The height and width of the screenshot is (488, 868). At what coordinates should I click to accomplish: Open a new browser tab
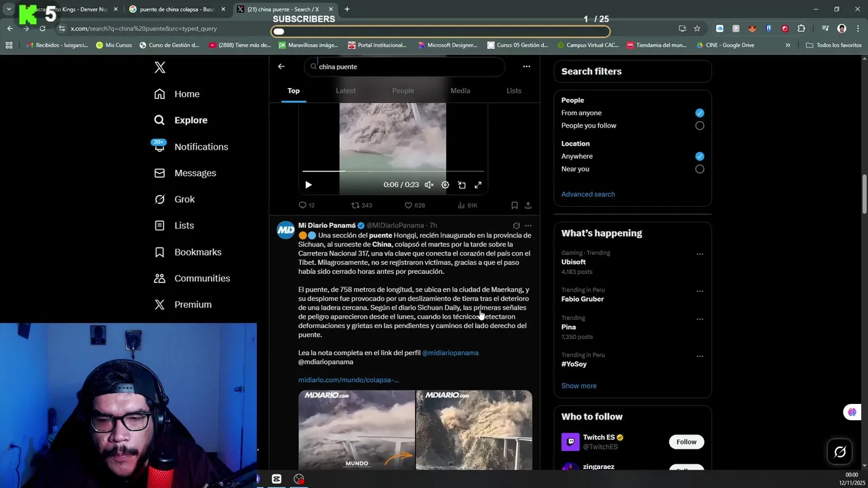pos(347,9)
